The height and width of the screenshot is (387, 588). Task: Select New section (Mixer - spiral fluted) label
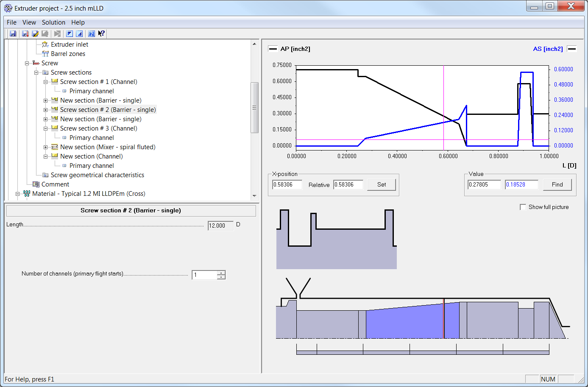pos(108,147)
